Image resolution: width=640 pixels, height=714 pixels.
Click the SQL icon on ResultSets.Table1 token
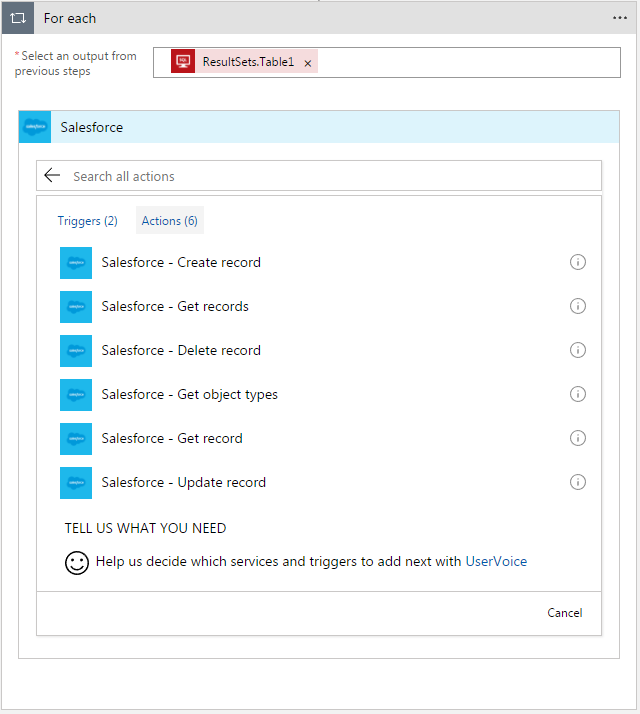183,61
